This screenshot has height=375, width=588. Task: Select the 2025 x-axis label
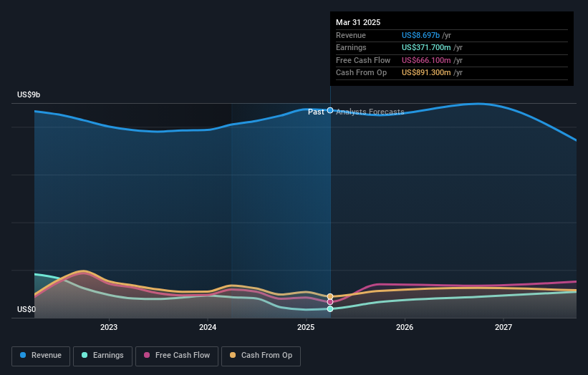pos(306,327)
